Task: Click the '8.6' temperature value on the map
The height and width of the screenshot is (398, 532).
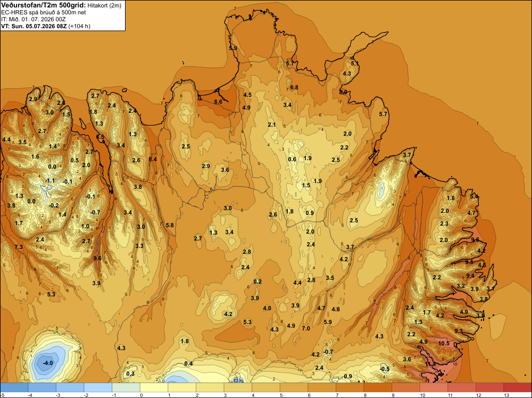Action: [218, 102]
